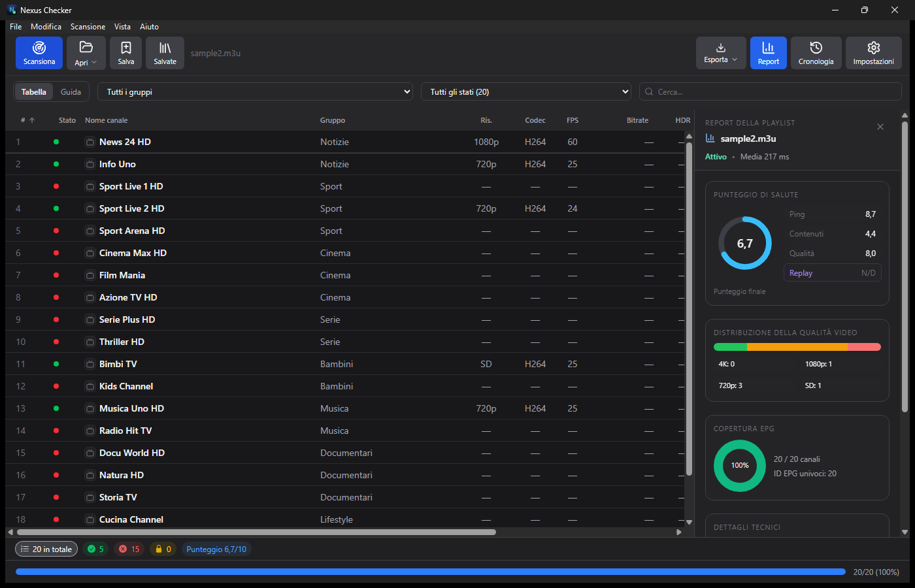Click the Replay N/D score row
915x588 pixels.
tap(832, 273)
